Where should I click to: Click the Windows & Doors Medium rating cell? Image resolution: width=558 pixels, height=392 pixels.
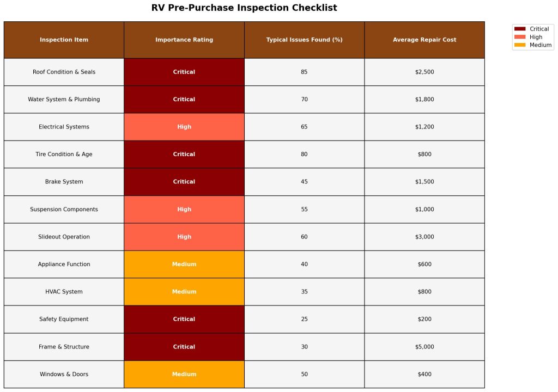tap(184, 375)
